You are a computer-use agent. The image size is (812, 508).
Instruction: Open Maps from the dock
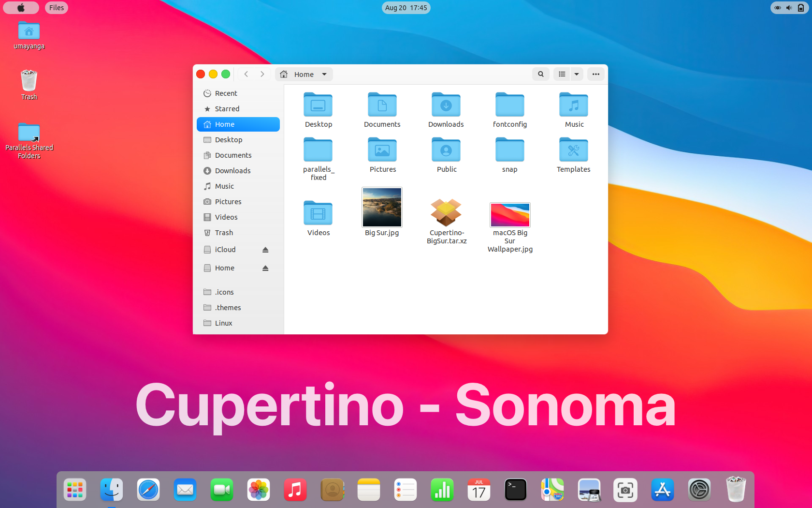[x=552, y=490]
